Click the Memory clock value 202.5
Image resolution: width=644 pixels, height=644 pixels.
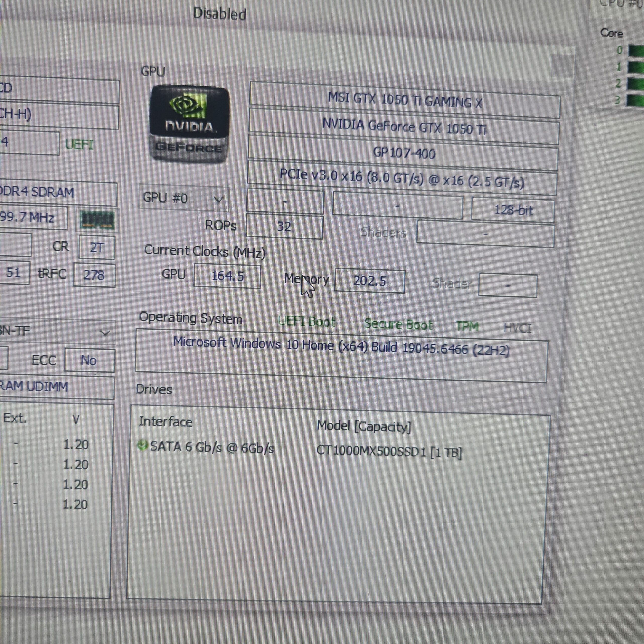370,281
